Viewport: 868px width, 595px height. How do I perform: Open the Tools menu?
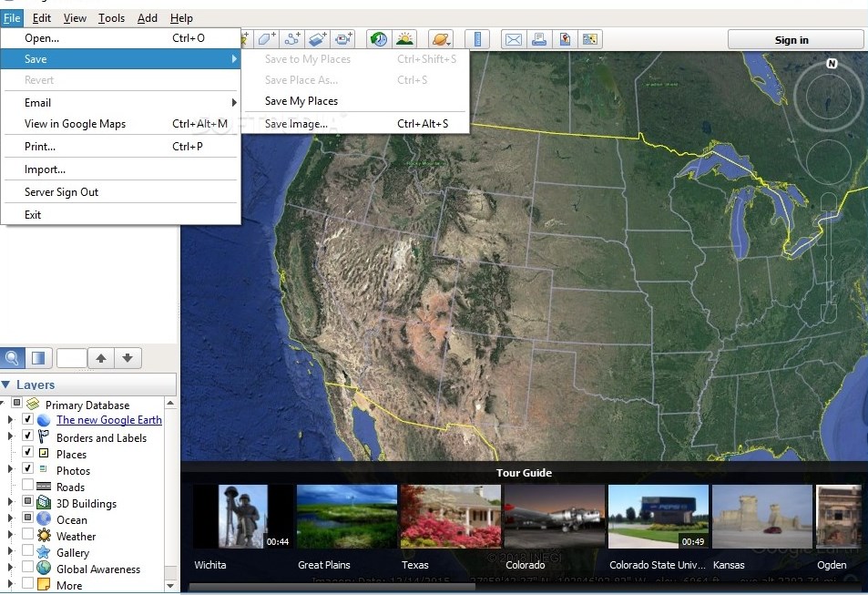tap(111, 18)
